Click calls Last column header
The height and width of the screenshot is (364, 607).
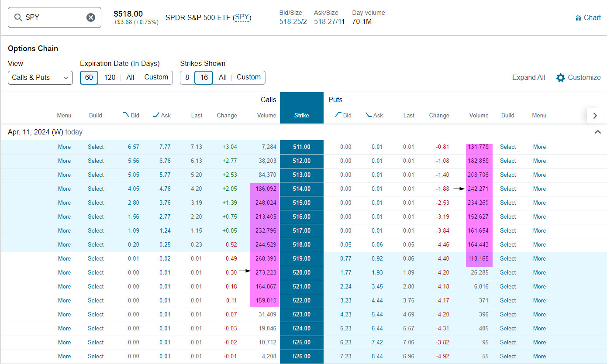point(197,116)
